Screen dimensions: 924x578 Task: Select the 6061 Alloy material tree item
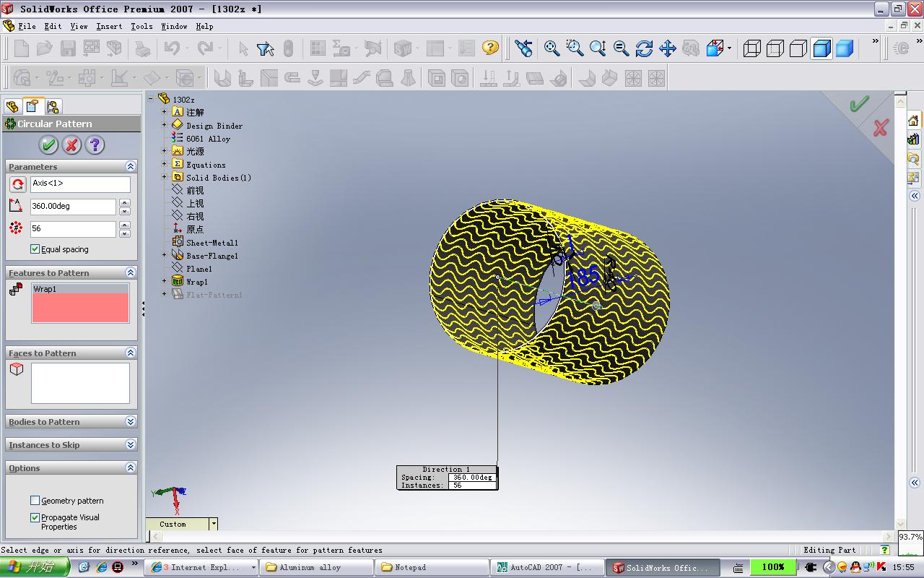[208, 139]
